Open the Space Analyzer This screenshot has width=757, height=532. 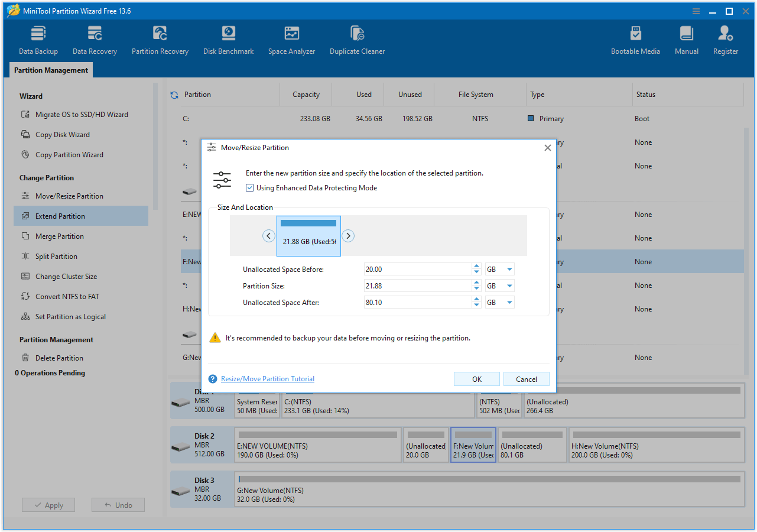[x=292, y=40]
